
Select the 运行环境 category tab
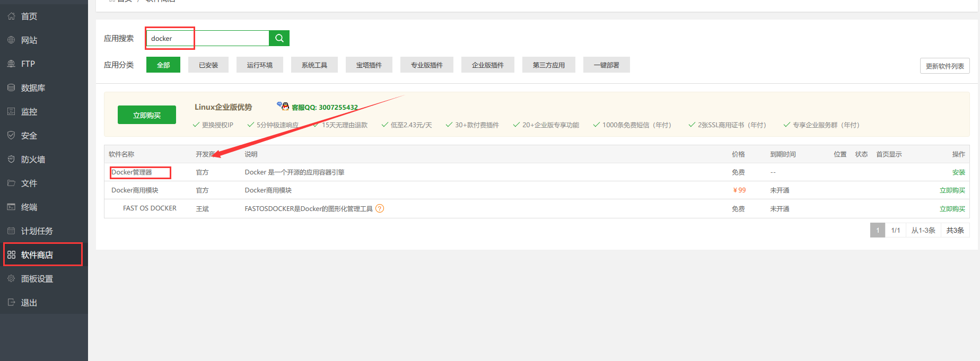[x=260, y=65]
